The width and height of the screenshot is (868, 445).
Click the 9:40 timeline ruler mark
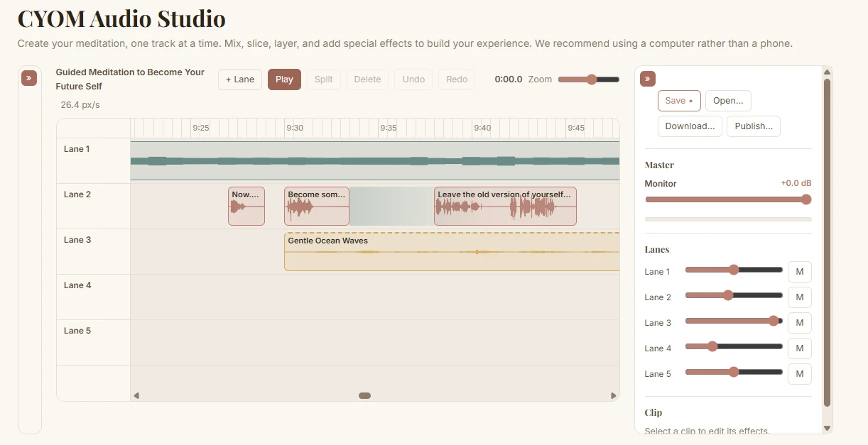pos(482,128)
